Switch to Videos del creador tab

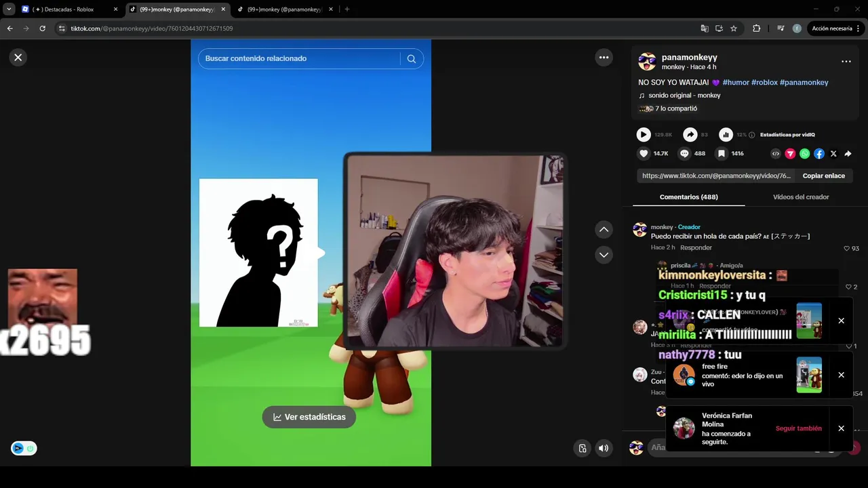point(801,197)
